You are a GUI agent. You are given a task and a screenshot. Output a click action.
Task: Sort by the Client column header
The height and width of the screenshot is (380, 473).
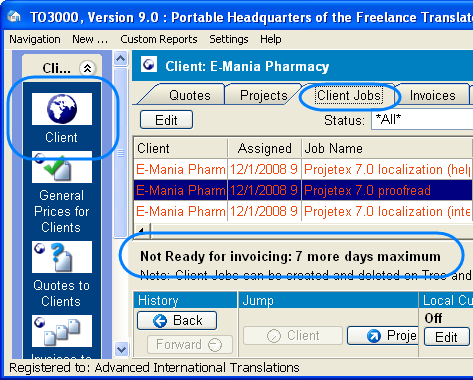click(x=181, y=148)
